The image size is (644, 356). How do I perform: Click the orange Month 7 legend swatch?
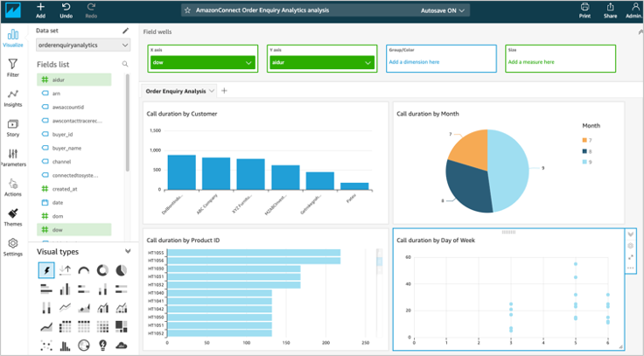pos(584,141)
